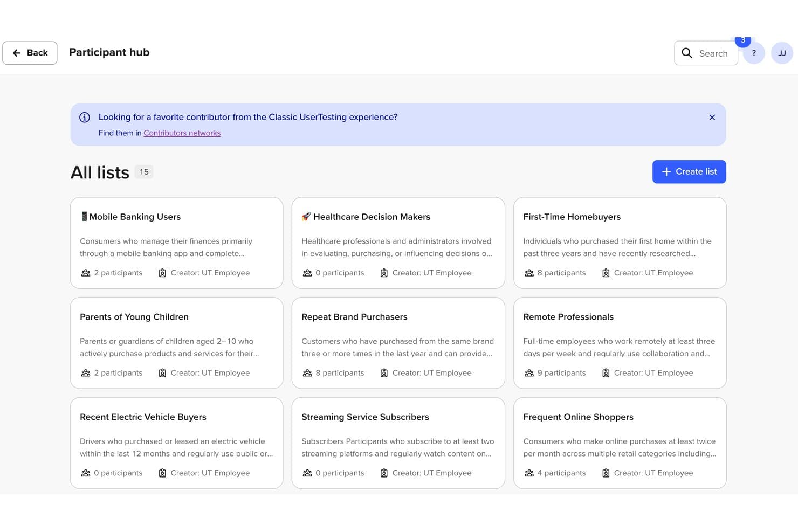The image size is (798, 532).
Task: Click "9 participants" on Remote Professionals card
Action: click(x=561, y=373)
